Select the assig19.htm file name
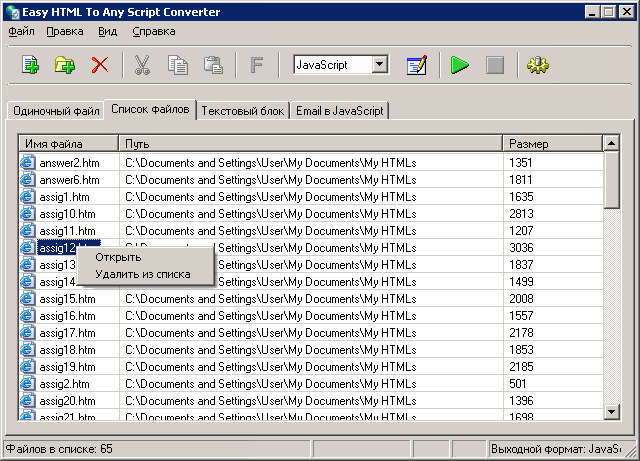Screen dimensions: 640x461 (67, 367)
